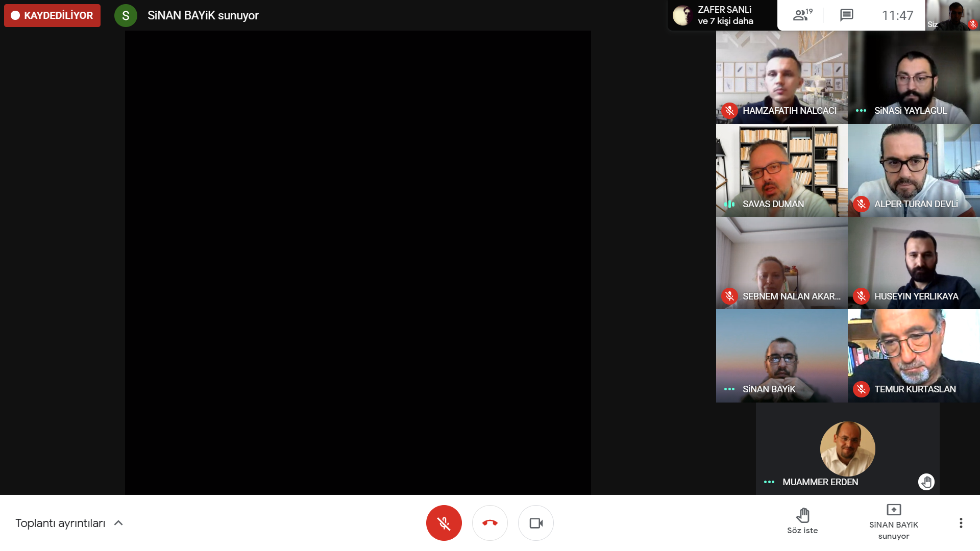The image size is (980, 551).
Task: Click the red hang up call button
Action: point(489,523)
